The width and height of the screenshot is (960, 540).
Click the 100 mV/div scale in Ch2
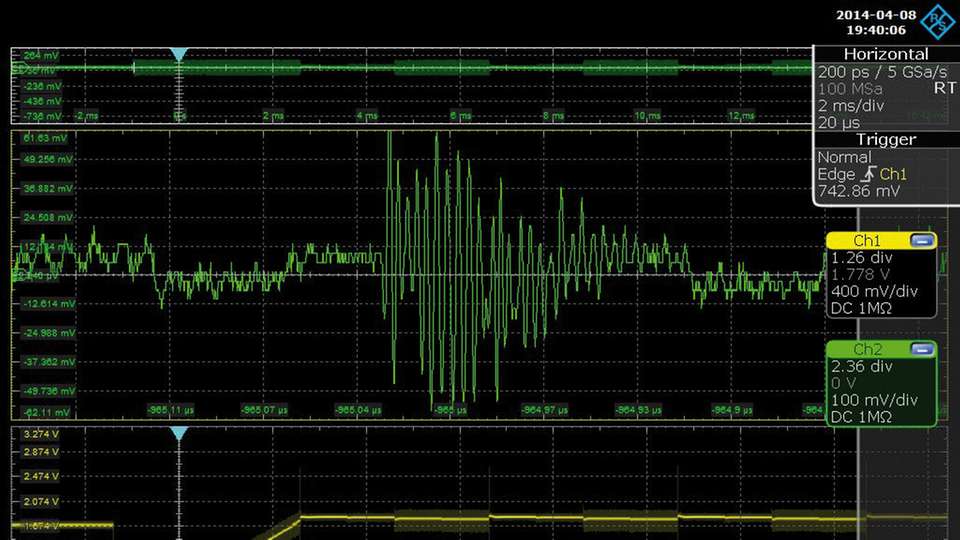pyautogui.click(x=874, y=400)
